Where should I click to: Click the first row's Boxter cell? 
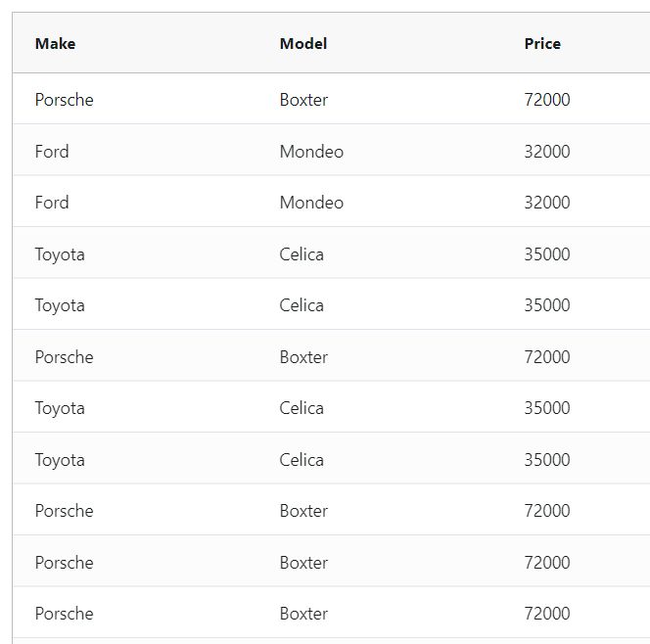303,100
